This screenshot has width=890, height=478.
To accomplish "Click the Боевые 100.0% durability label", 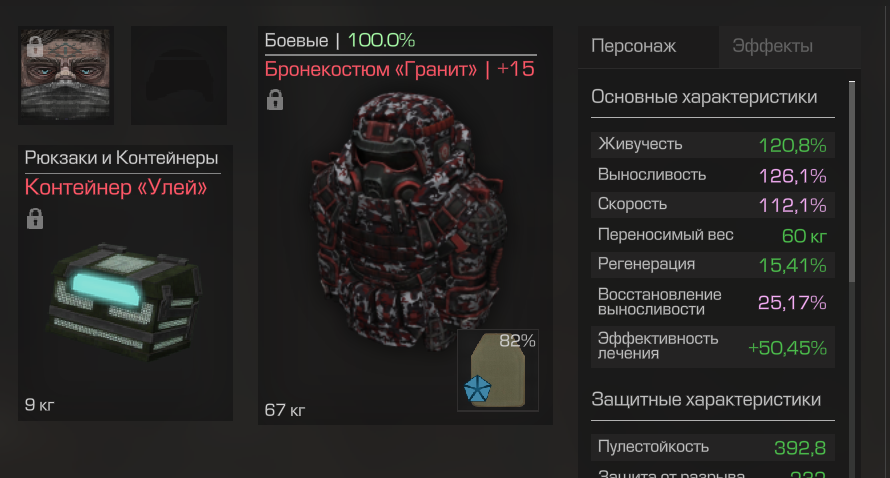I will click(339, 40).
